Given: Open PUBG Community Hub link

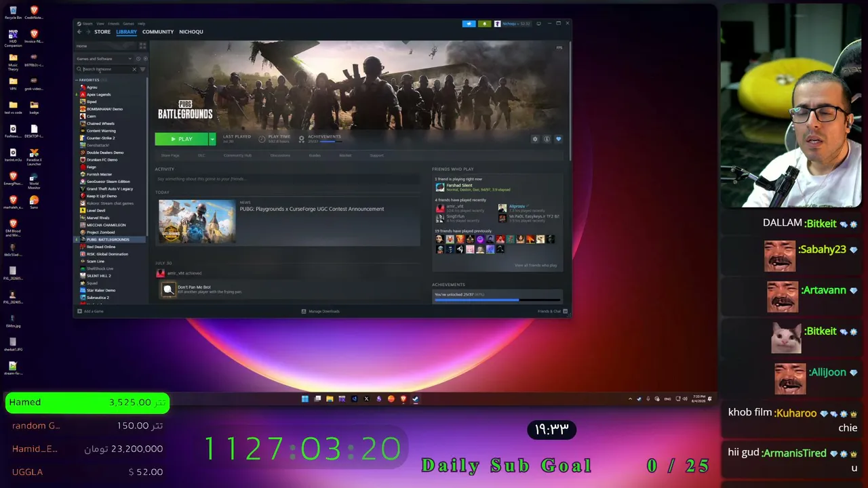Looking at the screenshot, I should [x=237, y=155].
